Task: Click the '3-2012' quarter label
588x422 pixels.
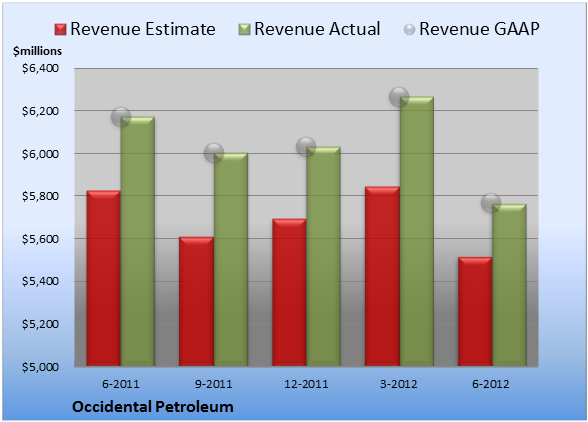Action: pos(399,384)
